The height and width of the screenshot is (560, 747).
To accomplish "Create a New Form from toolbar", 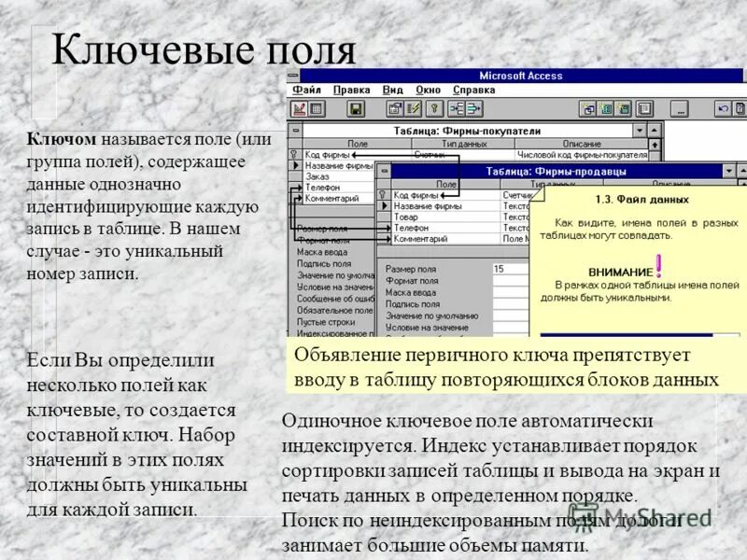I will coord(606,109).
